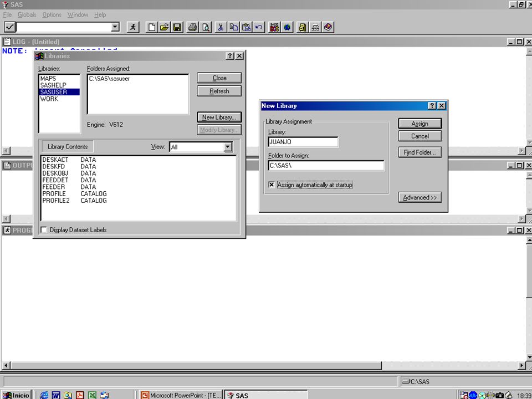
Task: Click the Inicio start button
Action: (x=16, y=395)
